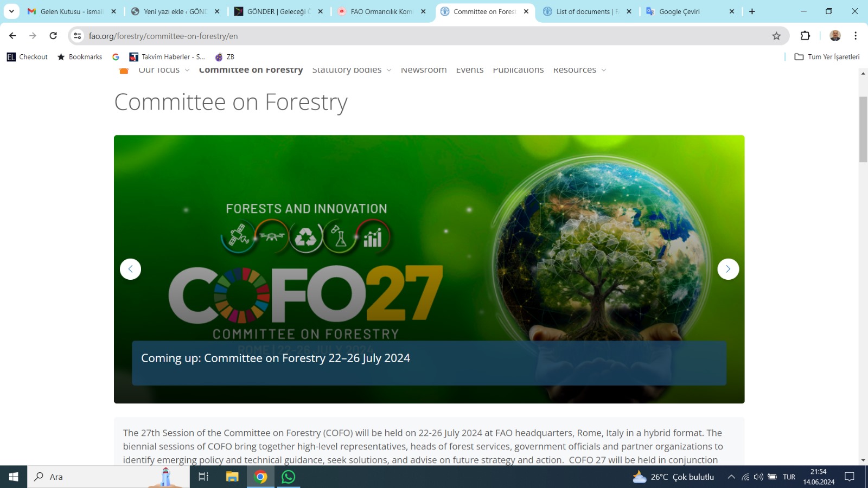Open the Chrome profile avatar
The image size is (868, 488).
835,36
